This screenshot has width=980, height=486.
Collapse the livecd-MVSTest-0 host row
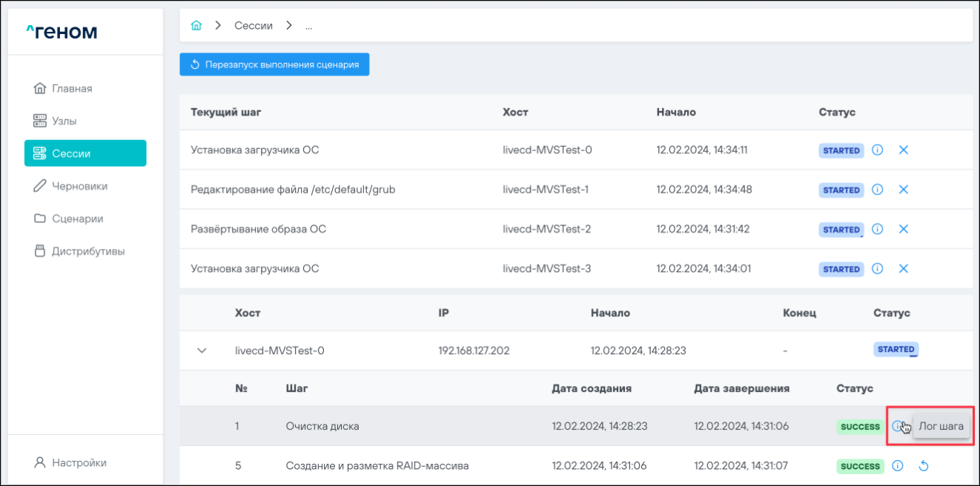pos(202,350)
